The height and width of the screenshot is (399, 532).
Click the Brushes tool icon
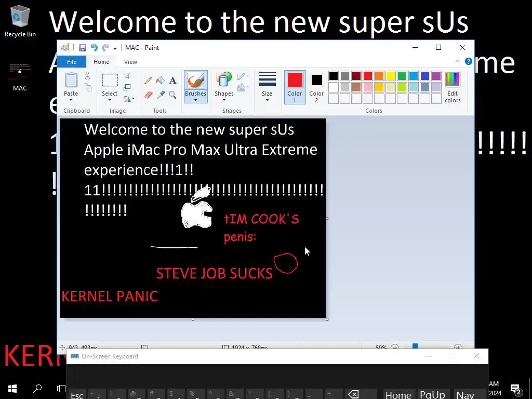(195, 80)
